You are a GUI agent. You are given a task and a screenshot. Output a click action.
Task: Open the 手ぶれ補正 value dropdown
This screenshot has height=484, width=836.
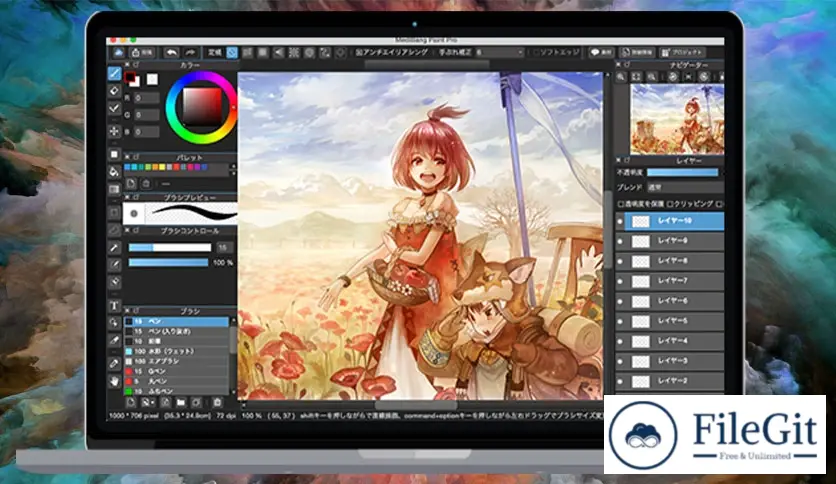tap(500, 52)
